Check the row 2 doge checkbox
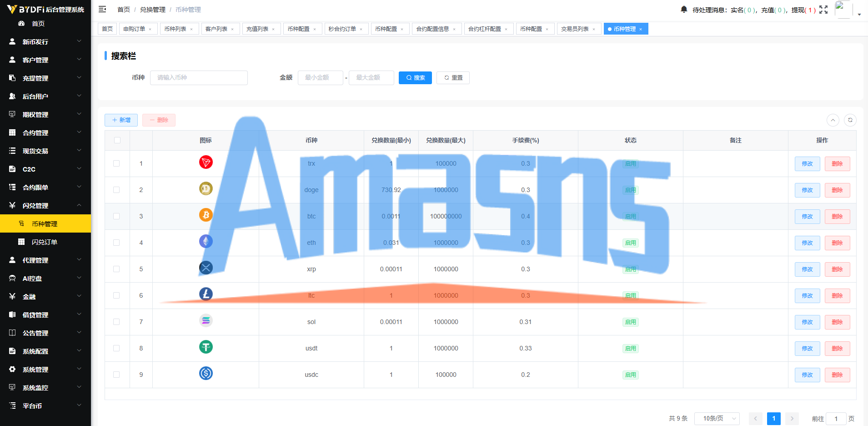The width and height of the screenshot is (868, 426). pyautogui.click(x=116, y=190)
